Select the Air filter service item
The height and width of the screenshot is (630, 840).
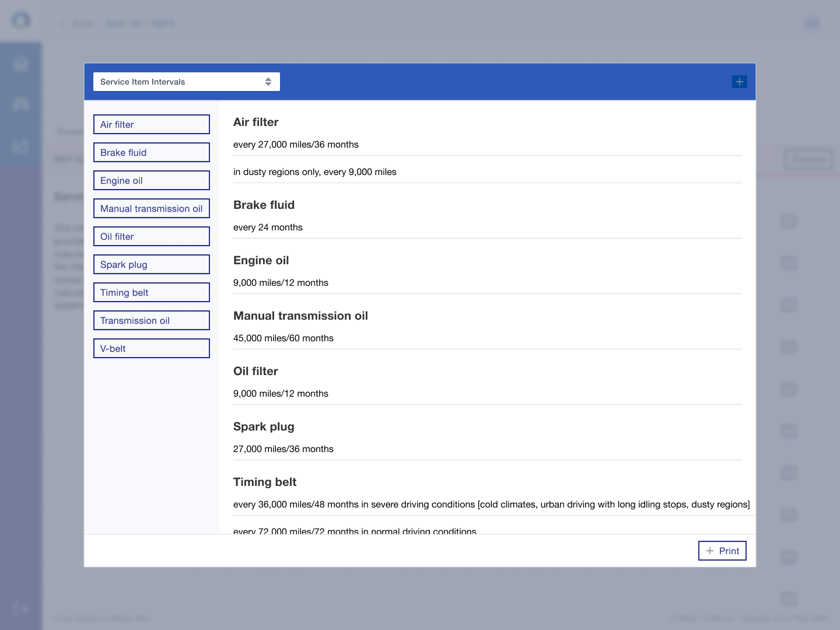pyautogui.click(x=151, y=124)
